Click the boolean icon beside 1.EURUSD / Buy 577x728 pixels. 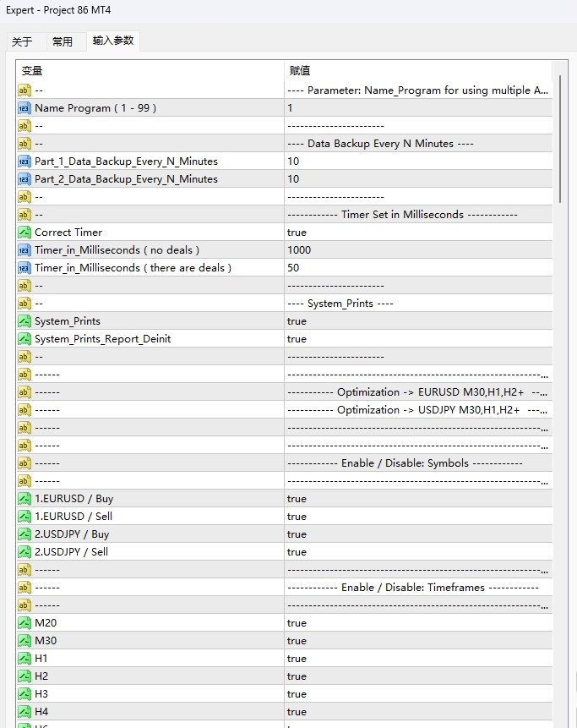(x=24, y=499)
